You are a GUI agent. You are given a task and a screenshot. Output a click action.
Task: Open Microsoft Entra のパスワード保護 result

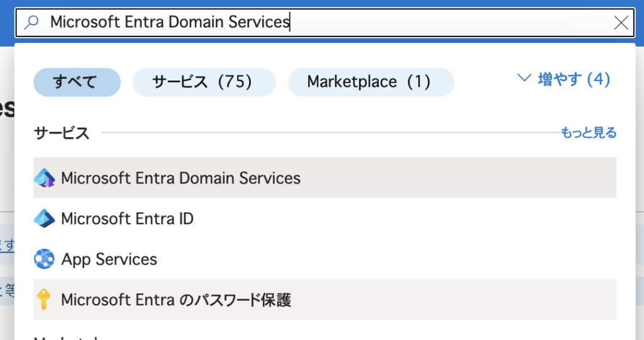(x=325, y=299)
